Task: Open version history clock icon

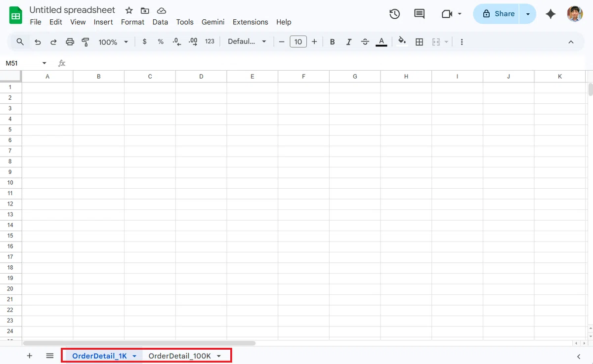Action: click(394, 14)
